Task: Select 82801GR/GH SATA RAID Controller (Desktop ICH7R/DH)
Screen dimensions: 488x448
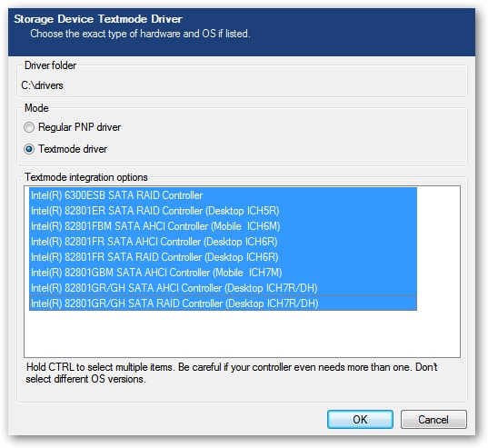Action: tap(223, 303)
